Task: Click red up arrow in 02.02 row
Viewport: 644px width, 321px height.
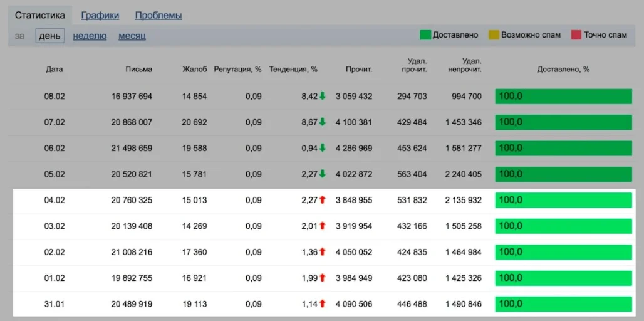Action: 323,251
